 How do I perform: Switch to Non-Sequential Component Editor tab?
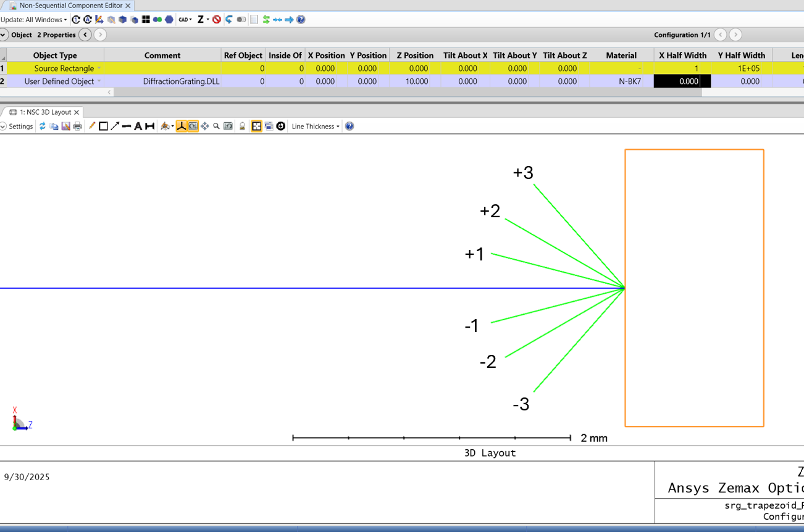click(70, 6)
